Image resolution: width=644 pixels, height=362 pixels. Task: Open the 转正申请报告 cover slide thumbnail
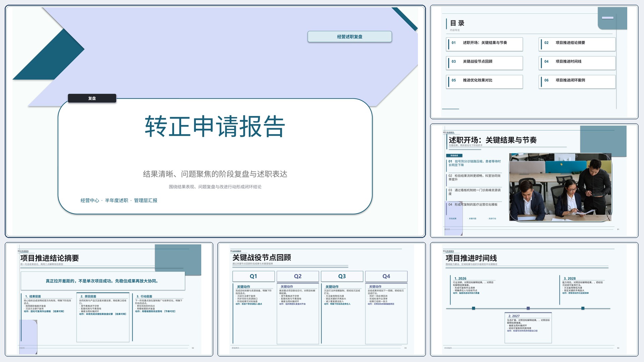(215, 121)
